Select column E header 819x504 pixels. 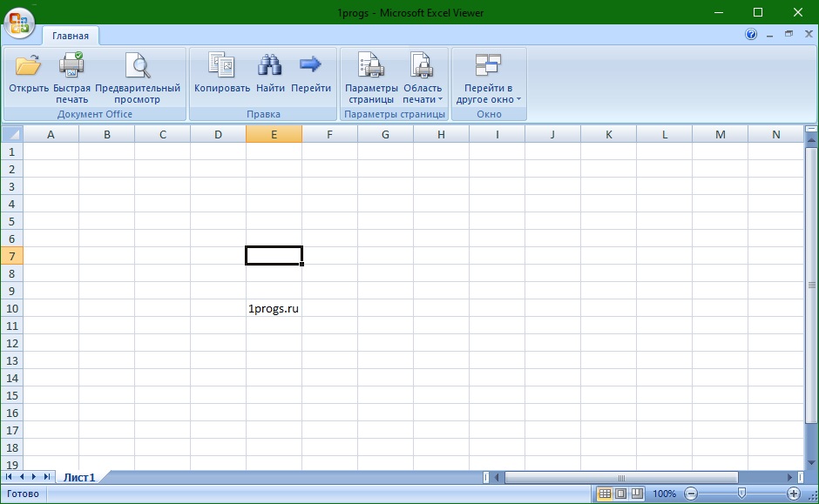[x=274, y=135]
